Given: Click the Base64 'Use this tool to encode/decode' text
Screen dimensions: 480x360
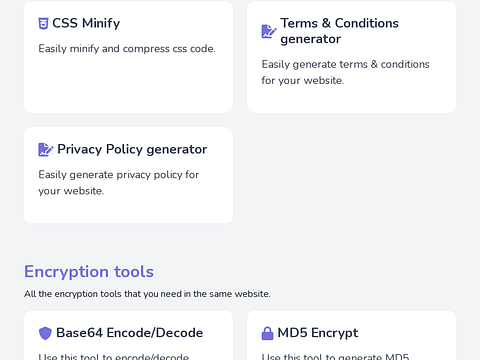Looking at the screenshot, I should (x=113, y=356).
